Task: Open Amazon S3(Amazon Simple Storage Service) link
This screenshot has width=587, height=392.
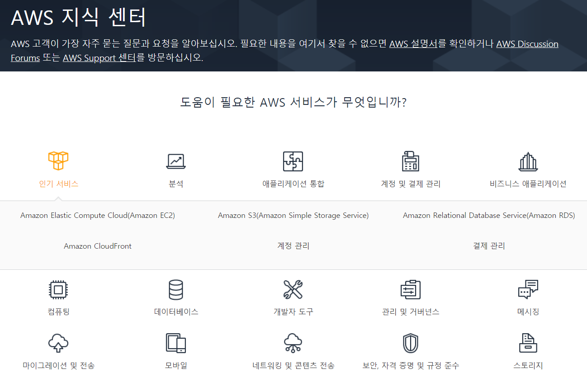Action: point(293,216)
